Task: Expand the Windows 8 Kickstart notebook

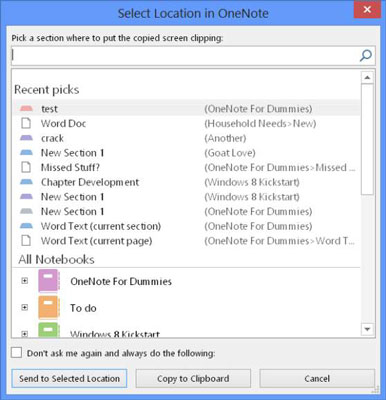Action: (24, 334)
